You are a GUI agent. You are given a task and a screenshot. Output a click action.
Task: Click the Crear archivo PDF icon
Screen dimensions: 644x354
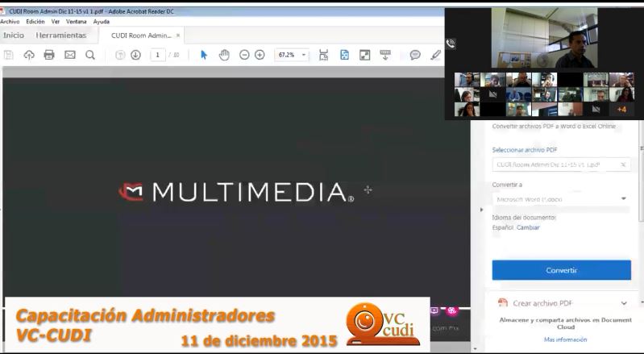(503, 302)
